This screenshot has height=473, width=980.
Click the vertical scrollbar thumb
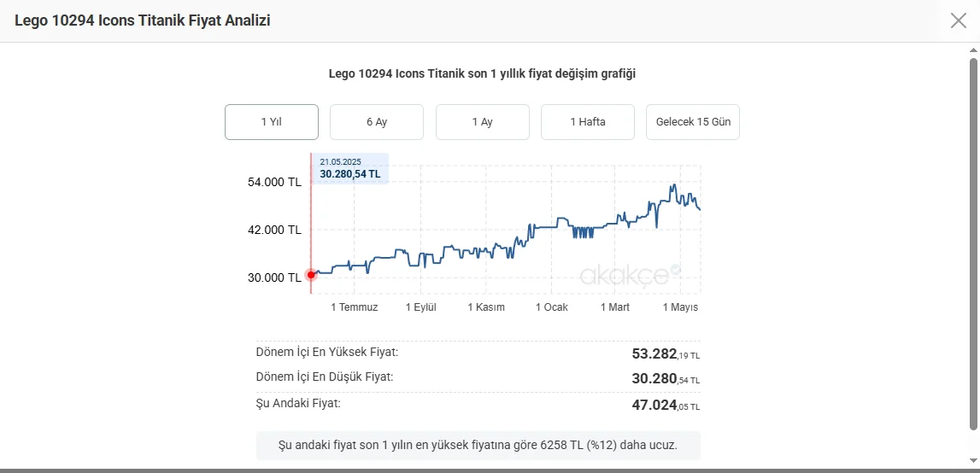[x=973, y=243]
